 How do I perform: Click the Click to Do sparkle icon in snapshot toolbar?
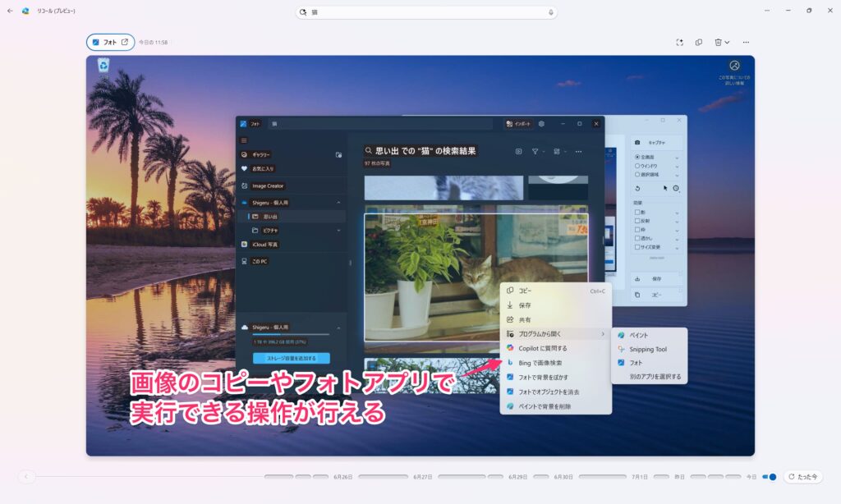pos(679,43)
